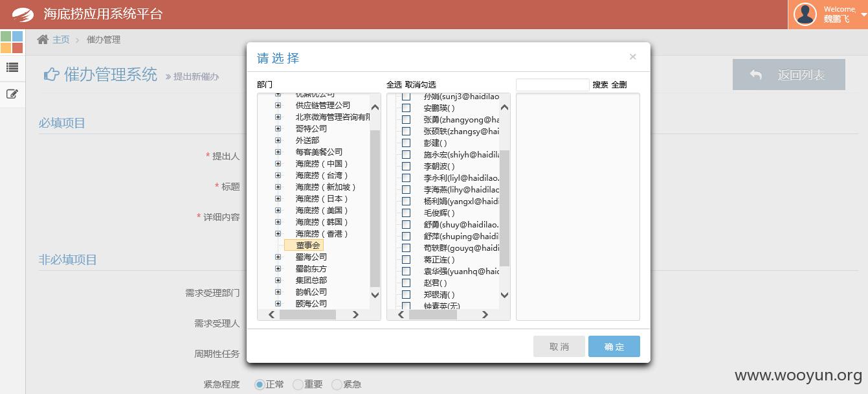
Task: Click people list scroll-left arrow
Action: [x=401, y=314]
